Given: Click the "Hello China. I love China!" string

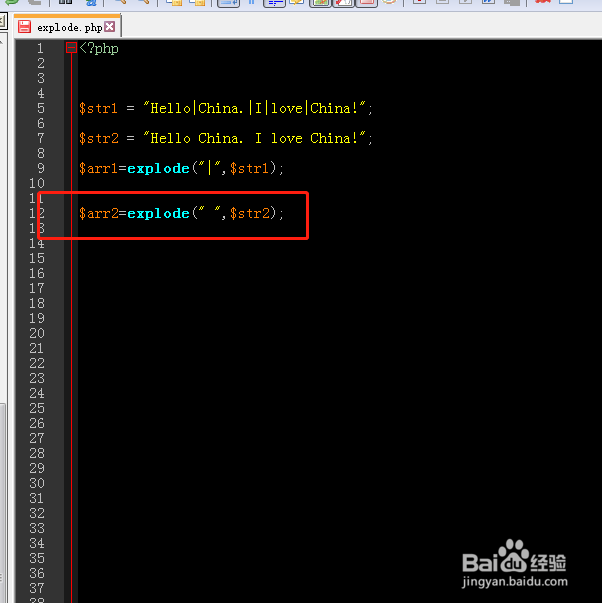Looking at the screenshot, I should 254,138.
